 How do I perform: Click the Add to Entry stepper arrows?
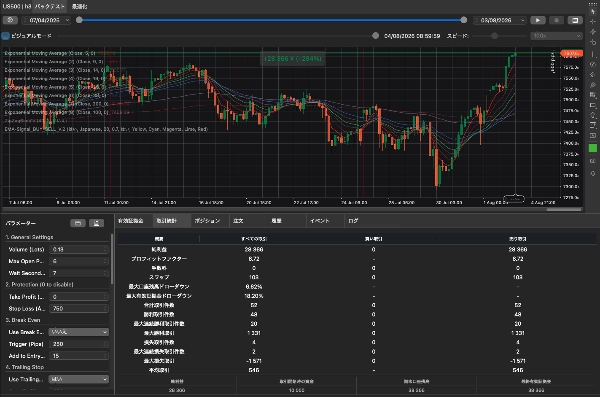[x=105, y=356]
